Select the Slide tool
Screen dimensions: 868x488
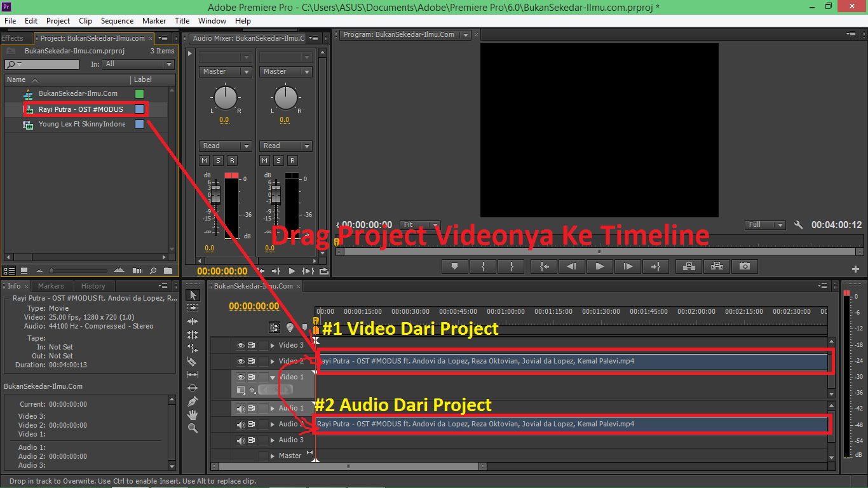[x=193, y=388]
